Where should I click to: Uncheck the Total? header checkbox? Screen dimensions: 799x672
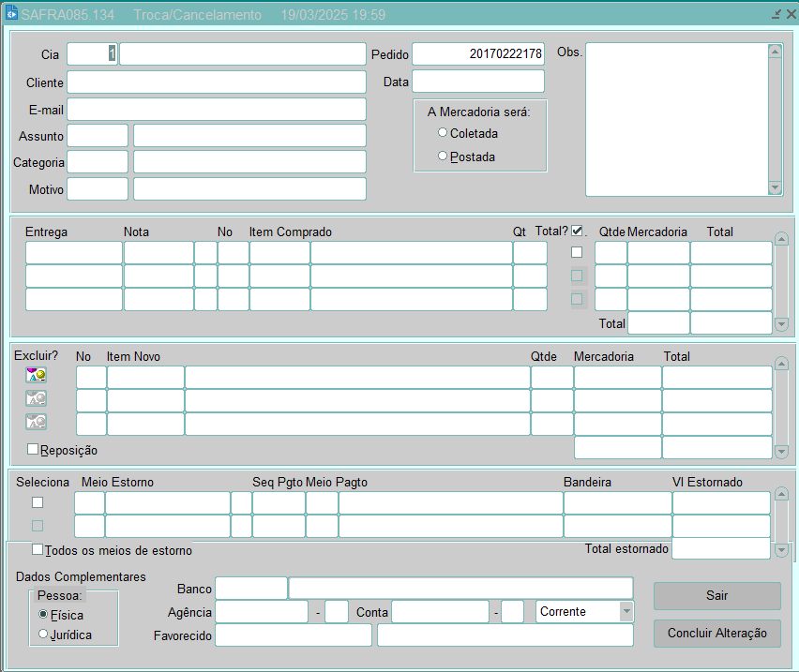pos(577,231)
